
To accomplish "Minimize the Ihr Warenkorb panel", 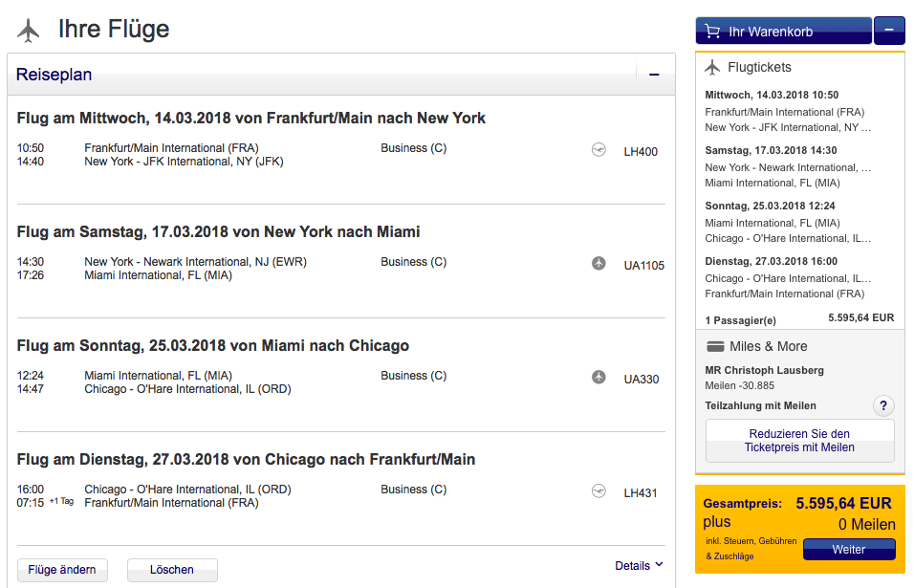I will click(889, 31).
